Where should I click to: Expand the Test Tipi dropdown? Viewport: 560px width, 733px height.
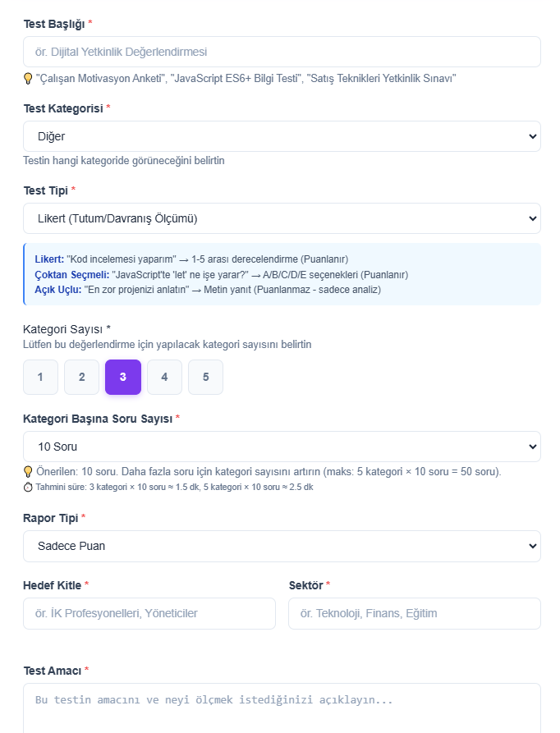[x=282, y=218]
